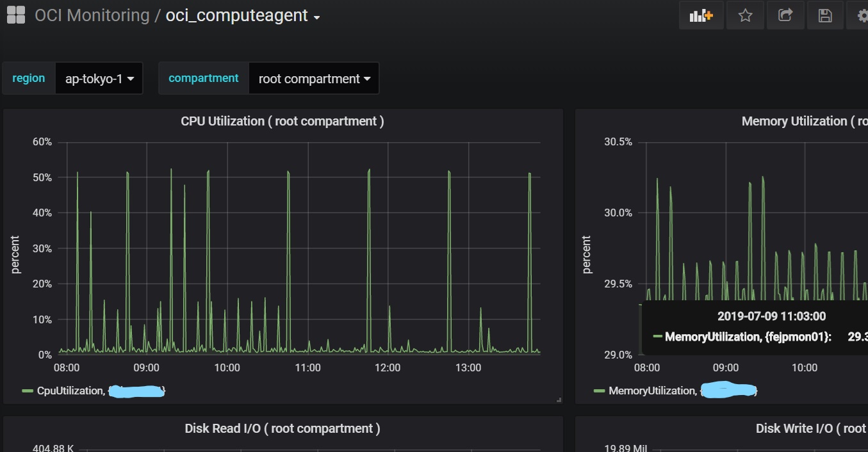
Task: Click the 60% label on CPU chart
Action: pos(42,142)
